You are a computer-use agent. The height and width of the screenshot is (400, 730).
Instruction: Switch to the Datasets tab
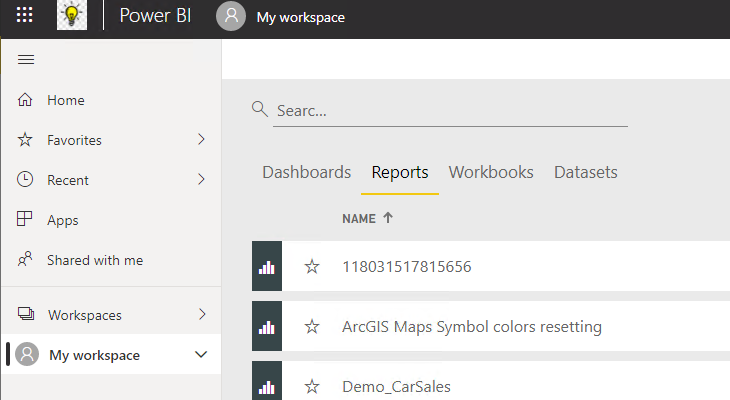pos(586,172)
